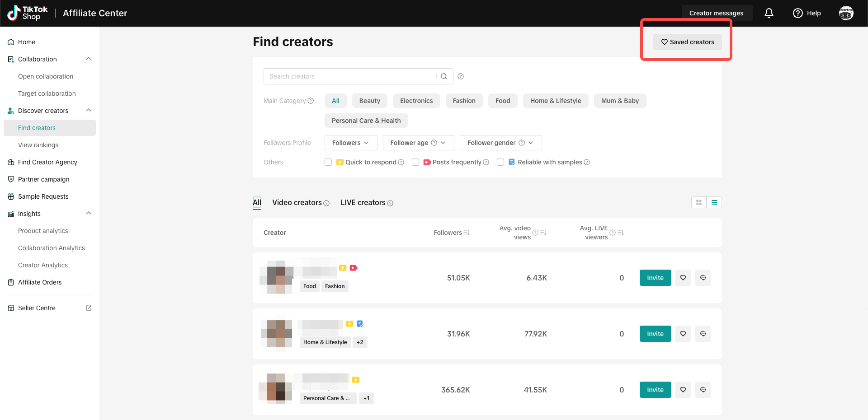Invite the creator with 365.62K followers
Image resolution: width=868 pixels, height=420 pixels.
[x=655, y=390]
